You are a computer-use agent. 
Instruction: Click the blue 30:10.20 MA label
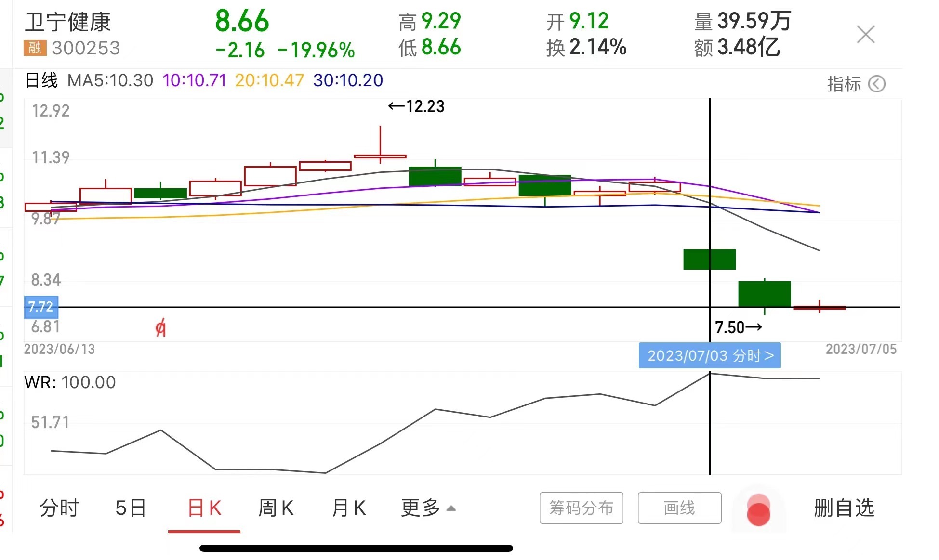coord(348,80)
